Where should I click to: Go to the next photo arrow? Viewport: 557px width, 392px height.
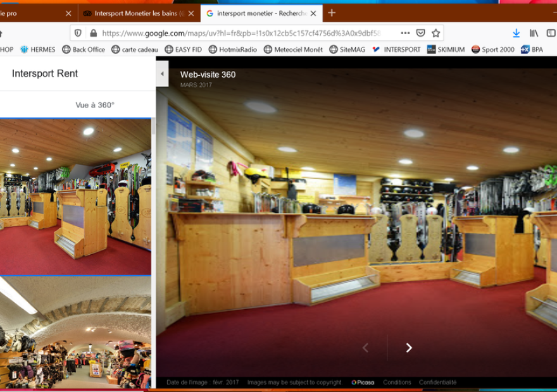point(410,348)
